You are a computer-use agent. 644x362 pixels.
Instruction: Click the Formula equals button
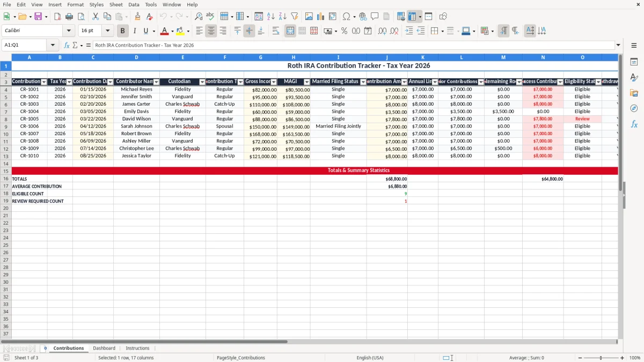click(89, 45)
